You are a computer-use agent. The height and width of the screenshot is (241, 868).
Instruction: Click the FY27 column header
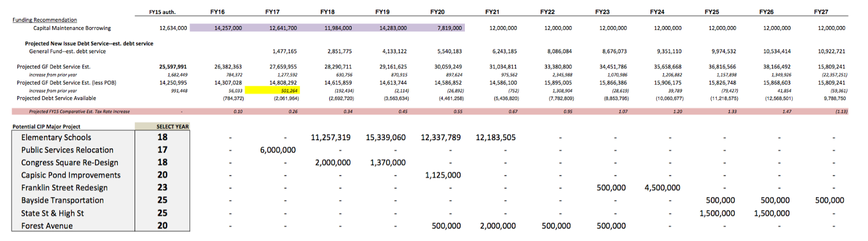click(821, 12)
